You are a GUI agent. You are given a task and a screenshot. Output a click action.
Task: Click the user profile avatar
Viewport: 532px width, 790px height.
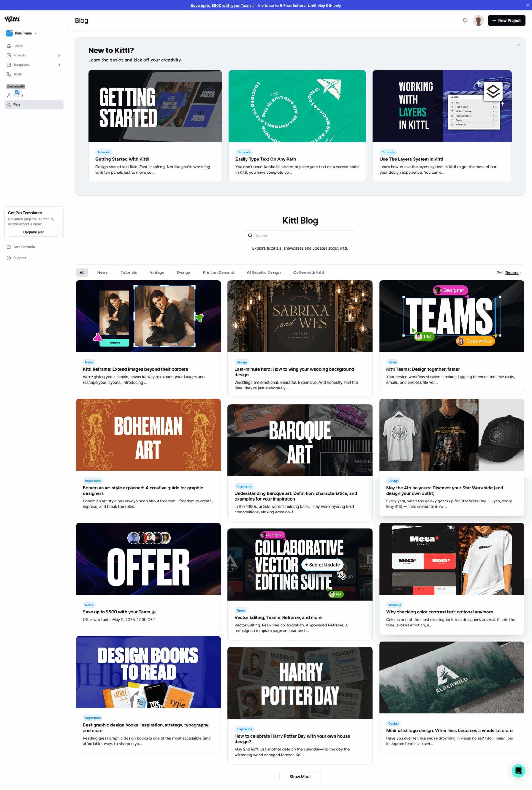(478, 21)
